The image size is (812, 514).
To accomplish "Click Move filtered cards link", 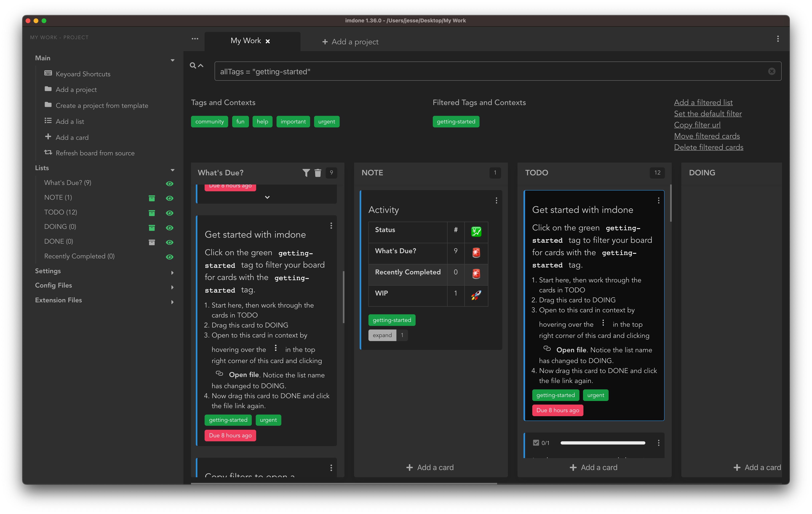I will [707, 136].
